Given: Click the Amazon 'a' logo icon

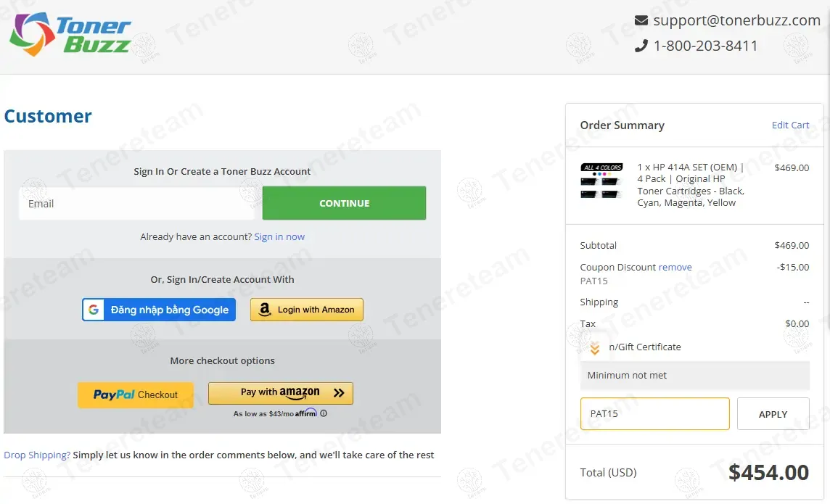Looking at the screenshot, I should coord(265,310).
